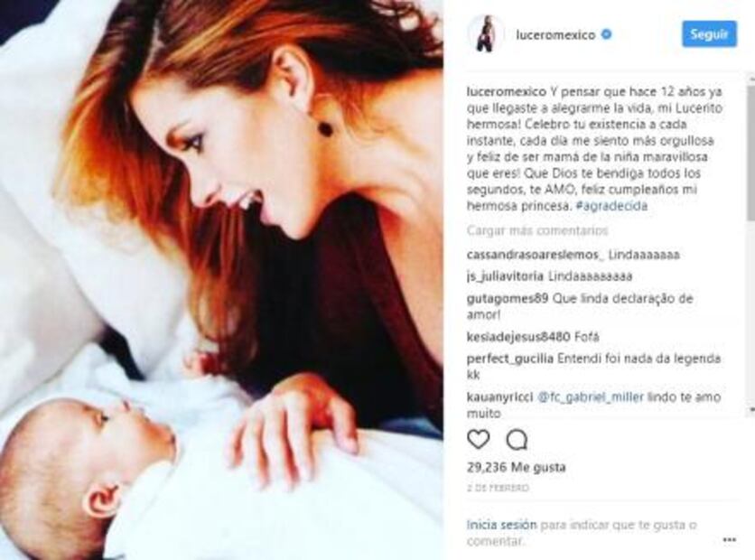The image size is (755, 560).
Task: Click the verified badge next to luceromexico
Action: click(607, 34)
